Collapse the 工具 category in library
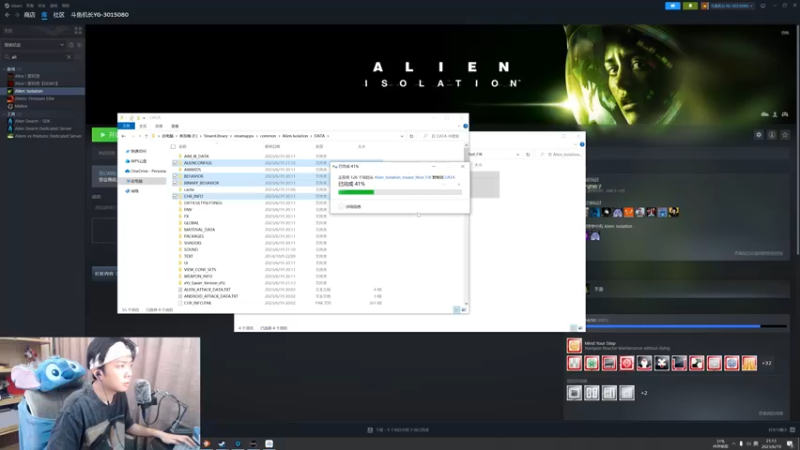 tap(5, 114)
